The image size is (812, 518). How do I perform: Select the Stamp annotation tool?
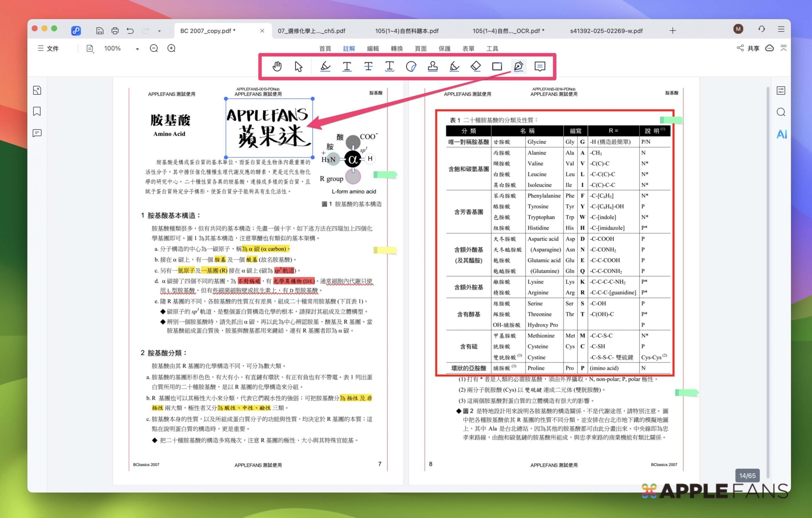433,66
